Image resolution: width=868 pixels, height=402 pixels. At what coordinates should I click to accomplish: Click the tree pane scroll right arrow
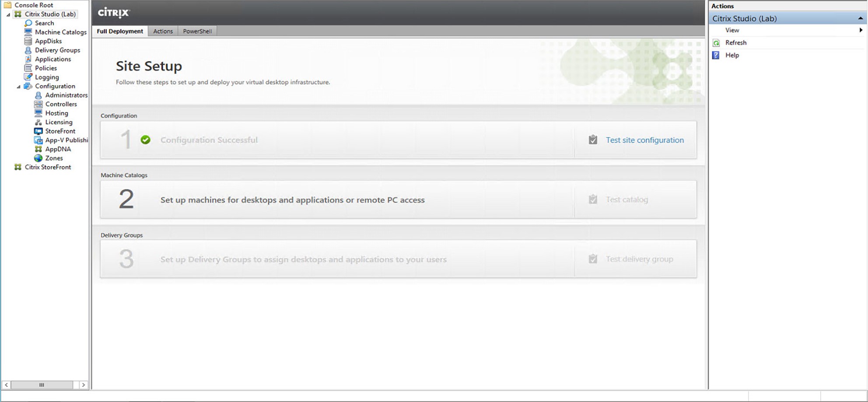pos(83,385)
